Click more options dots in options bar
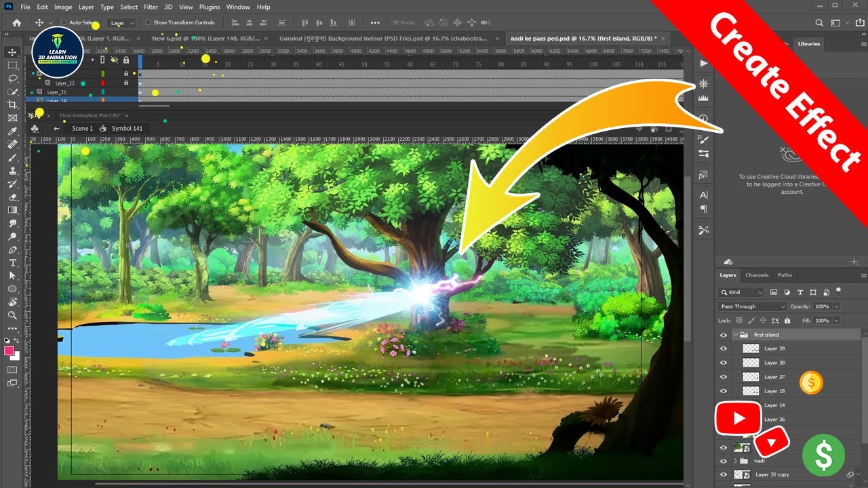Image resolution: width=868 pixels, height=488 pixels. [375, 22]
